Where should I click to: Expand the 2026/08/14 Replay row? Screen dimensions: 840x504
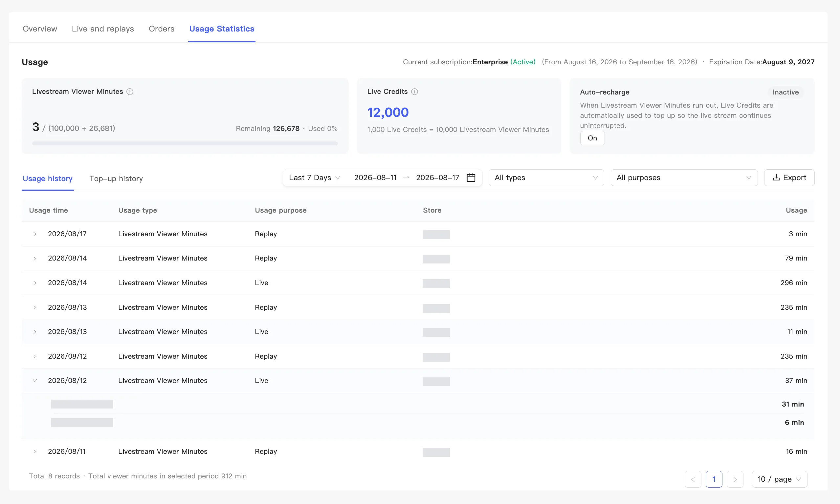click(x=35, y=259)
